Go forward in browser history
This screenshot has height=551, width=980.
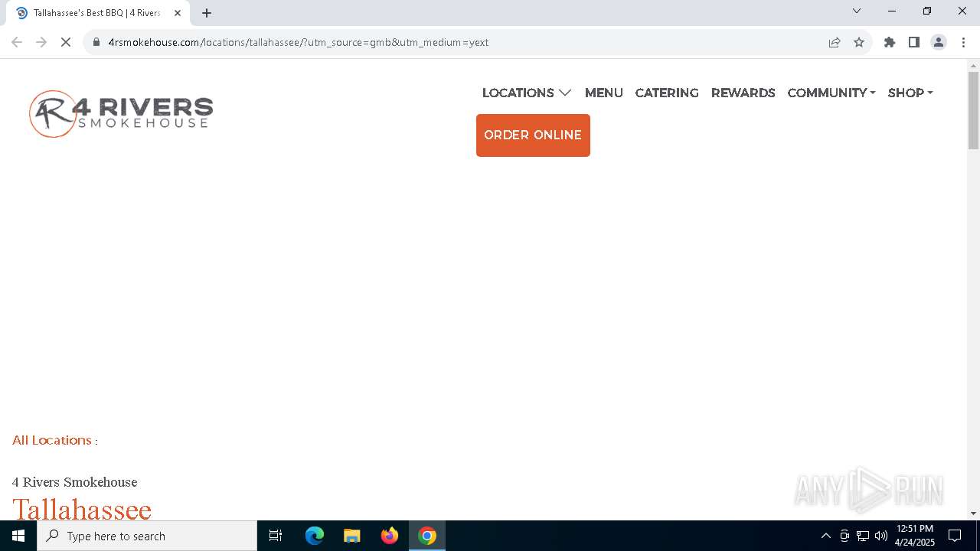point(41,42)
